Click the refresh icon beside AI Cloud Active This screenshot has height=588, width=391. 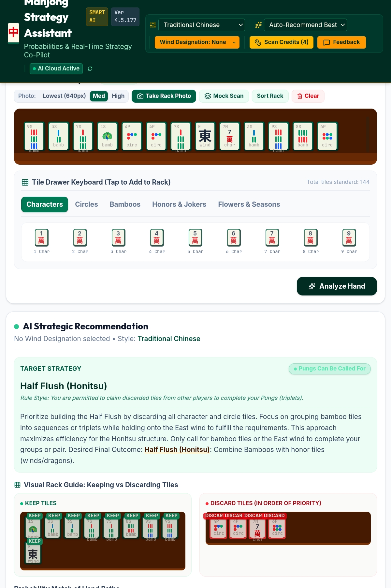(x=90, y=68)
